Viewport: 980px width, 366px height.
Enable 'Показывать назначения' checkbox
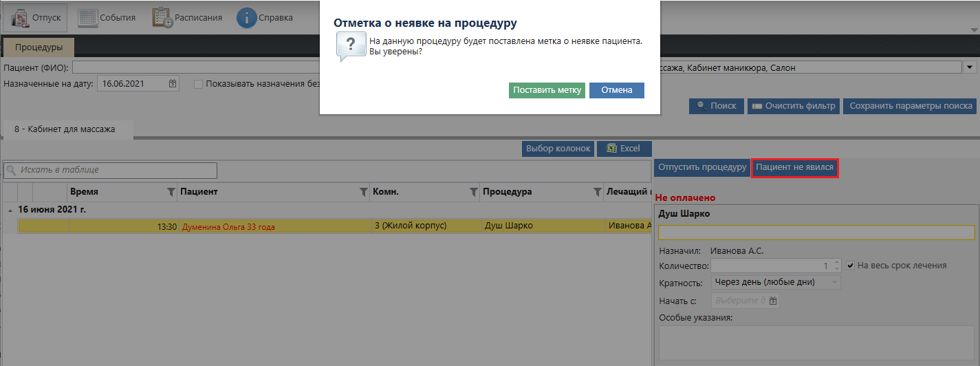coord(198,84)
